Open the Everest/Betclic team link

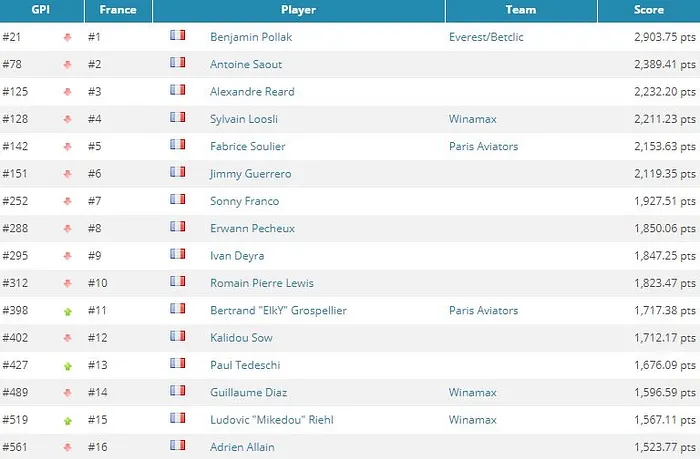tap(487, 37)
